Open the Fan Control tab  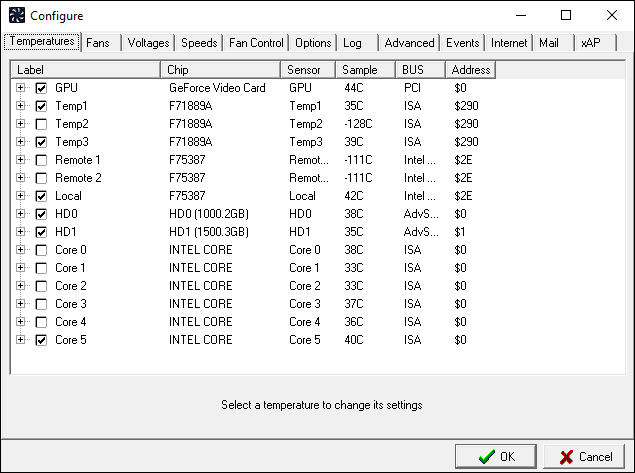[x=257, y=43]
